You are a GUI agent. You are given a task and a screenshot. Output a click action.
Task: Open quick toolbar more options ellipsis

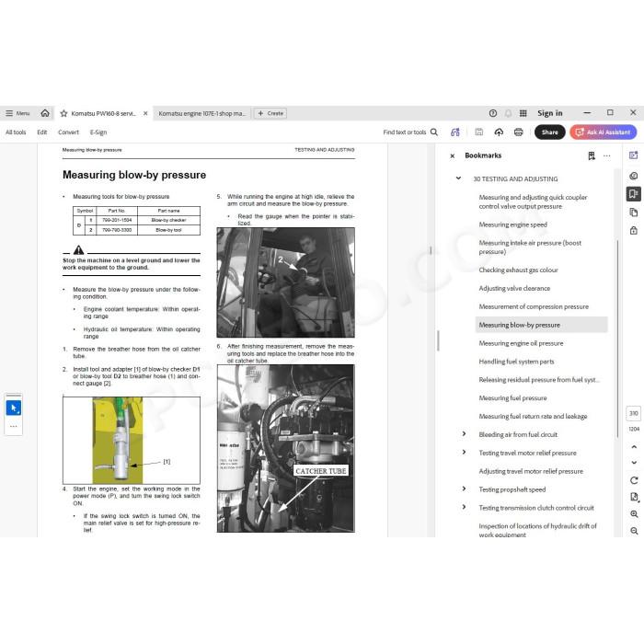pyautogui.click(x=14, y=426)
